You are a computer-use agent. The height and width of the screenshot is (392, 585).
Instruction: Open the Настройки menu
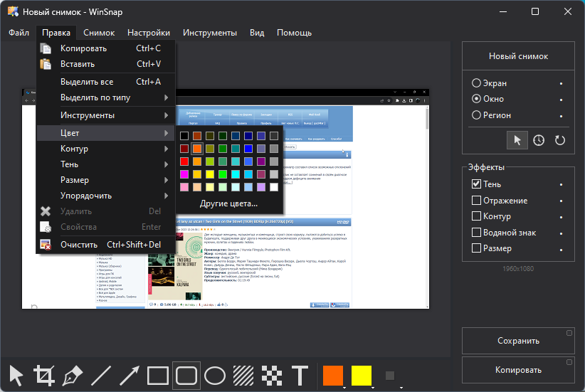(149, 33)
